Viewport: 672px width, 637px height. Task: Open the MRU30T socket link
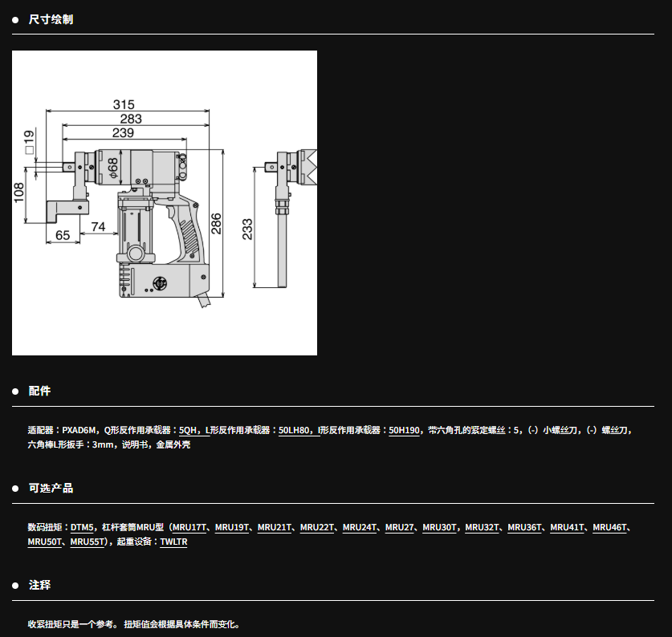pos(440,528)
